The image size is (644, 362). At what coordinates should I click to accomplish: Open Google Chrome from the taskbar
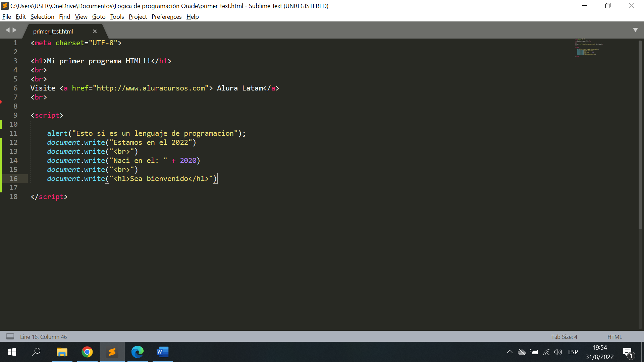(x=87, y=352)
